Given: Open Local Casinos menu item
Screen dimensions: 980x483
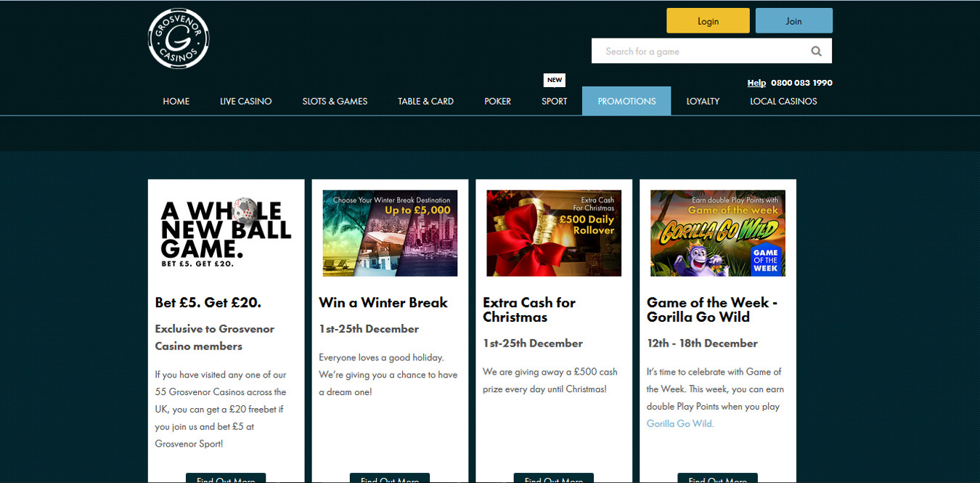Looking at the screenshot, I should click(x=783, y=101).
